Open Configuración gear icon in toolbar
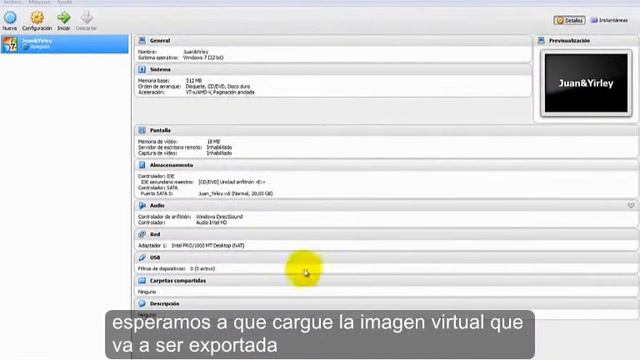The image size is (640, 360). tap(37, 18)
